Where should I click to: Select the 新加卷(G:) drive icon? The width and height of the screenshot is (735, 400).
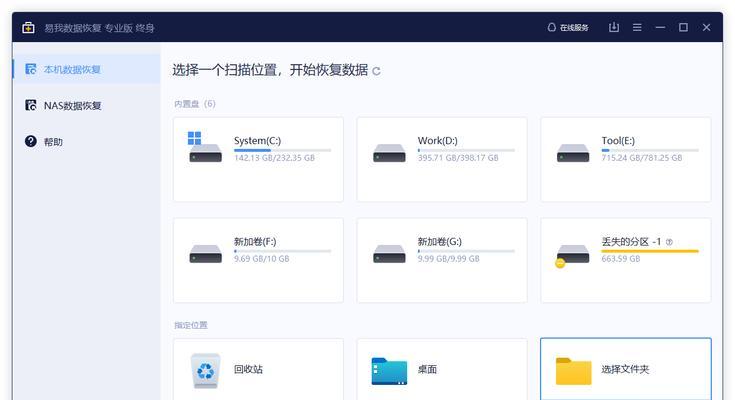point(389,254)
